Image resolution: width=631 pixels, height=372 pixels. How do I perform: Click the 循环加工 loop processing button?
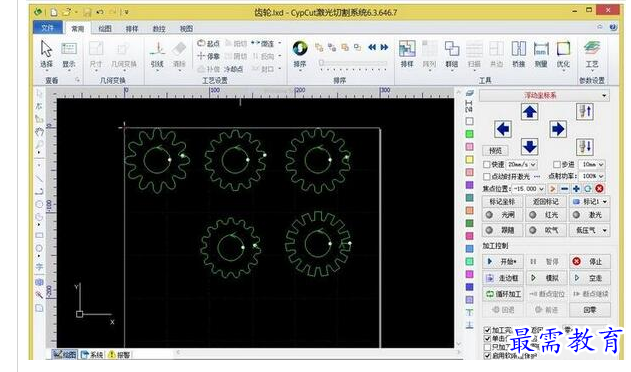point(502,294)
